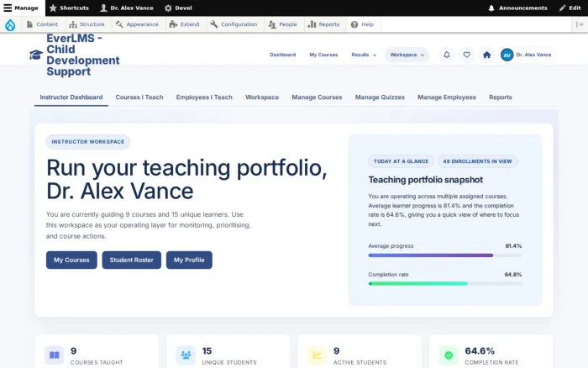Click the Teaching portfolio snapshot heading

click(426, 180)
